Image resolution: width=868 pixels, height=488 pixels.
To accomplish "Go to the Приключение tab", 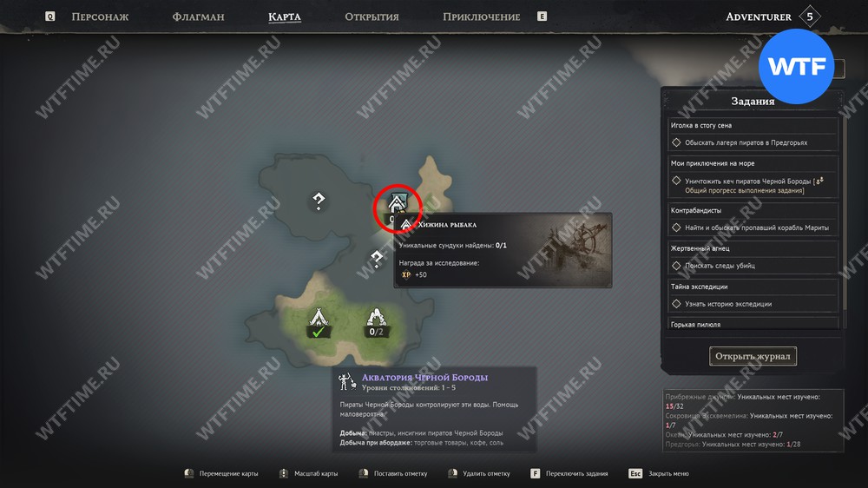I will 481,16.
